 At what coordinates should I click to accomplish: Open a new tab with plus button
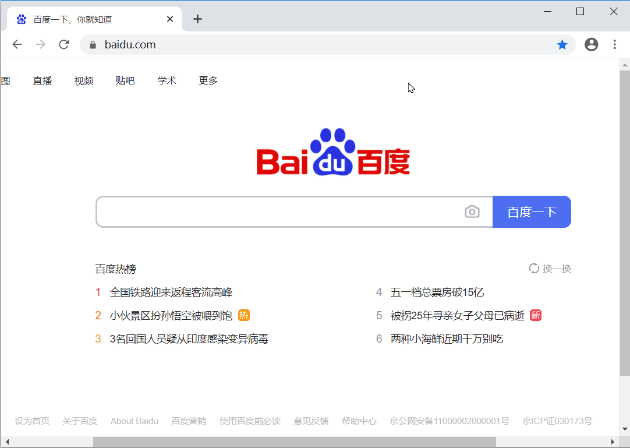[x=197, y=19]
